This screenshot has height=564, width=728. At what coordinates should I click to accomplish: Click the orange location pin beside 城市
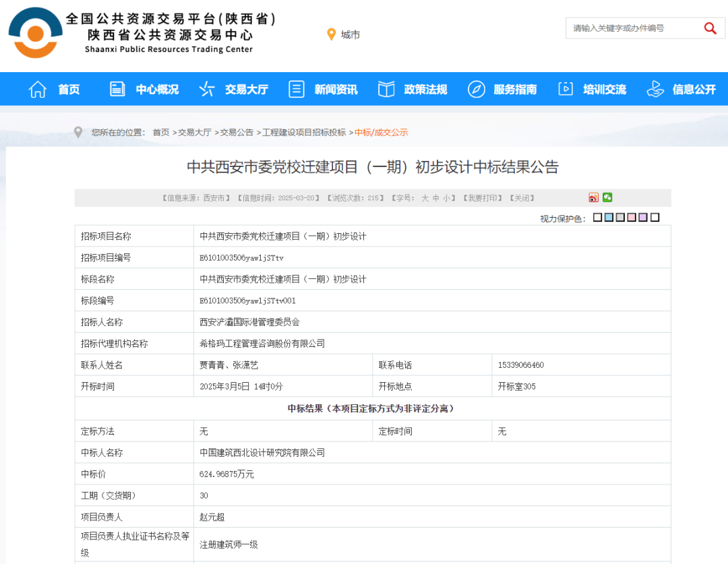[331, 34]
